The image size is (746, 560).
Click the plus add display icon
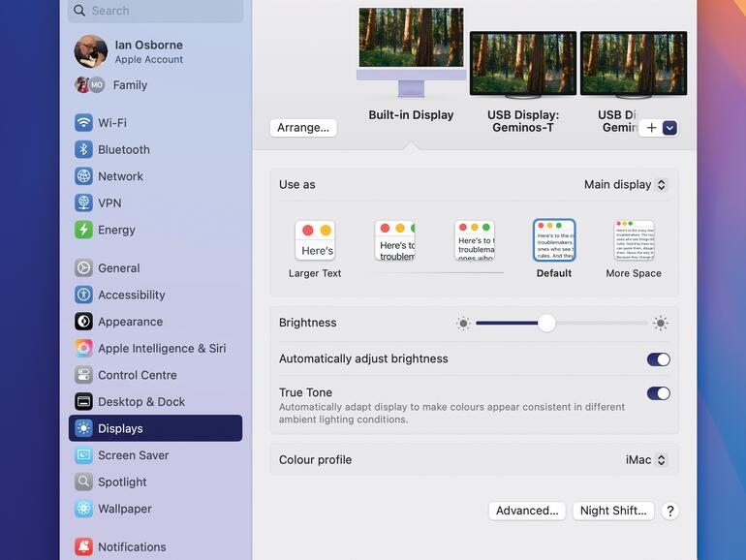point(651,128)
